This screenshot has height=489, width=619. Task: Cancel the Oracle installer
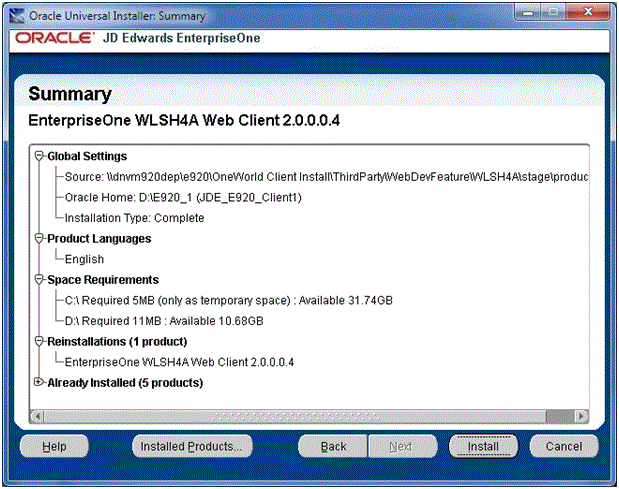(x=564, y=446)
